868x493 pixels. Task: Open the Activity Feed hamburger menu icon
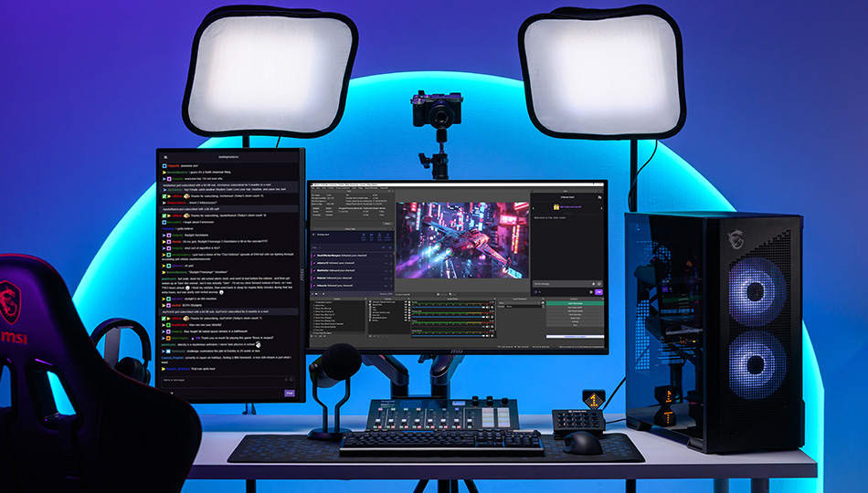tap(313, 235)
